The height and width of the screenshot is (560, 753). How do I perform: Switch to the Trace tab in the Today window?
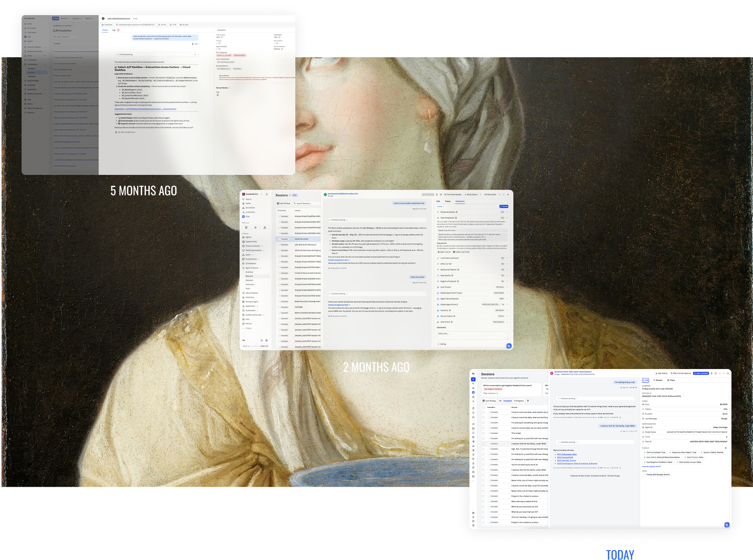(671, 380)
